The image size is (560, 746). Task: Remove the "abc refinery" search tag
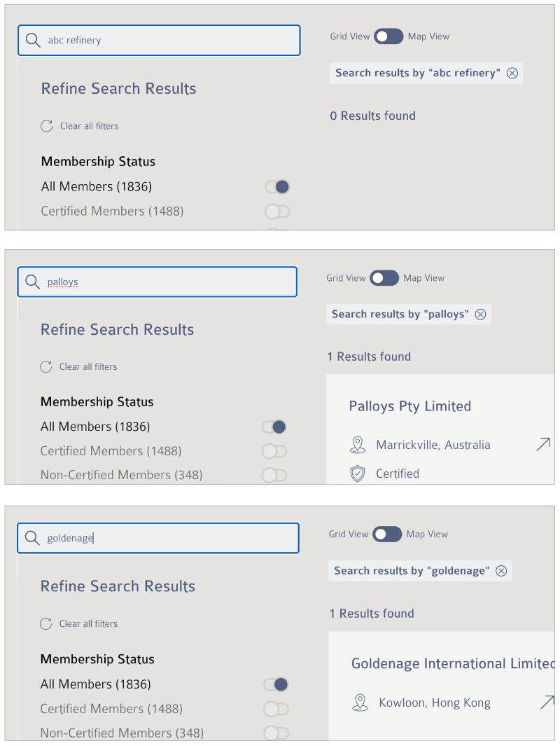[512, 73]
